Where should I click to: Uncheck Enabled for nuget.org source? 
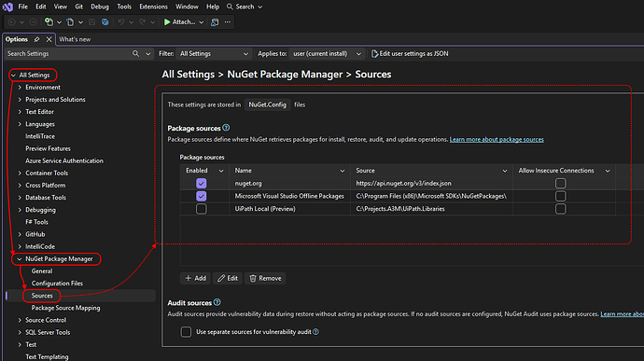coord(202,183)
